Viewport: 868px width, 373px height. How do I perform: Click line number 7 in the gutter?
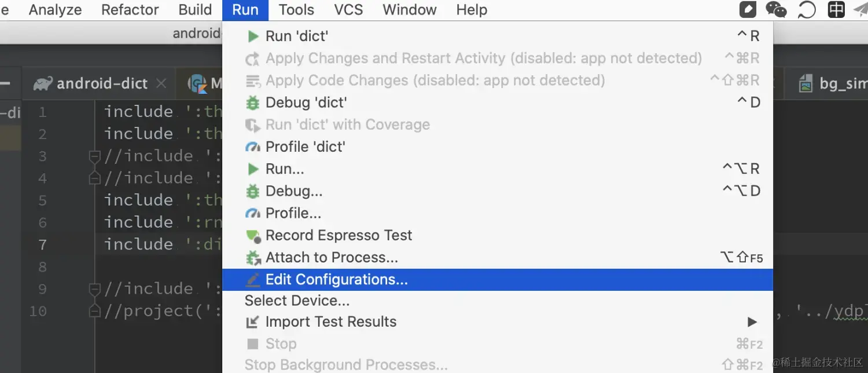tap(42, 244)
